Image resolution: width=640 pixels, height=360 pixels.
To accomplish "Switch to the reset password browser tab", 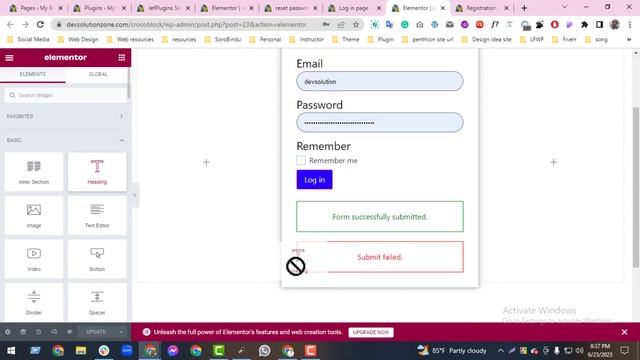I will point(290,8).
